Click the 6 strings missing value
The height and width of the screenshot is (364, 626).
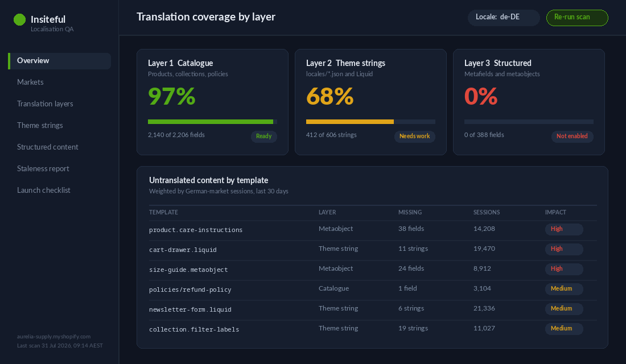(x=411, y=308)
